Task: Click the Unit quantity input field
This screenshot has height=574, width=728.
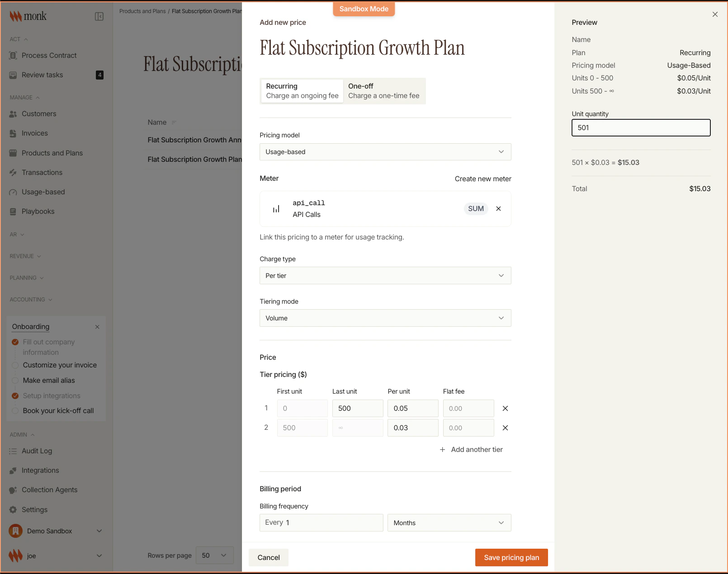Action: 641,127
